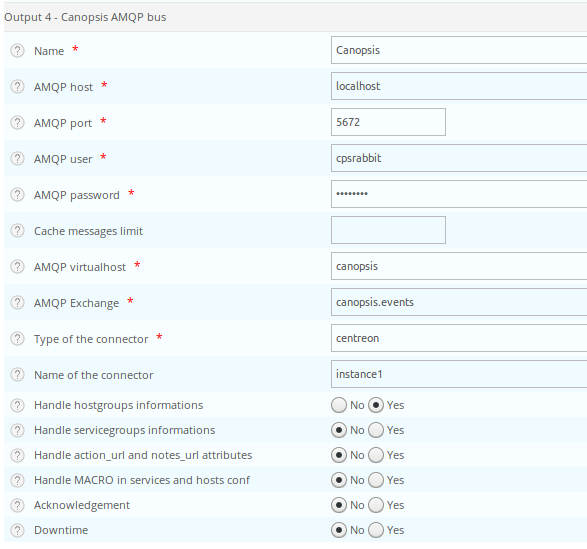Select Yes for Handle hostgroups informations
The width and height of the screenshot is (587, 549).
coord(376,405)
